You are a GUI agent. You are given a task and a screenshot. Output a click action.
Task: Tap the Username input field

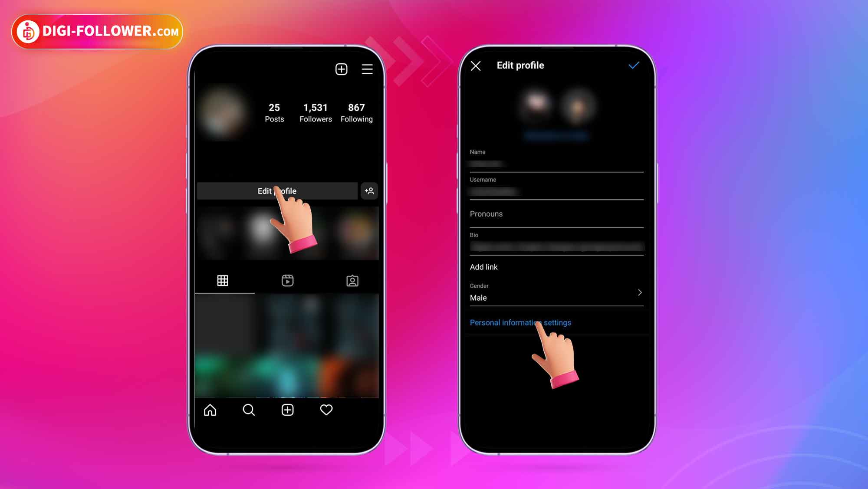point(556,191)
